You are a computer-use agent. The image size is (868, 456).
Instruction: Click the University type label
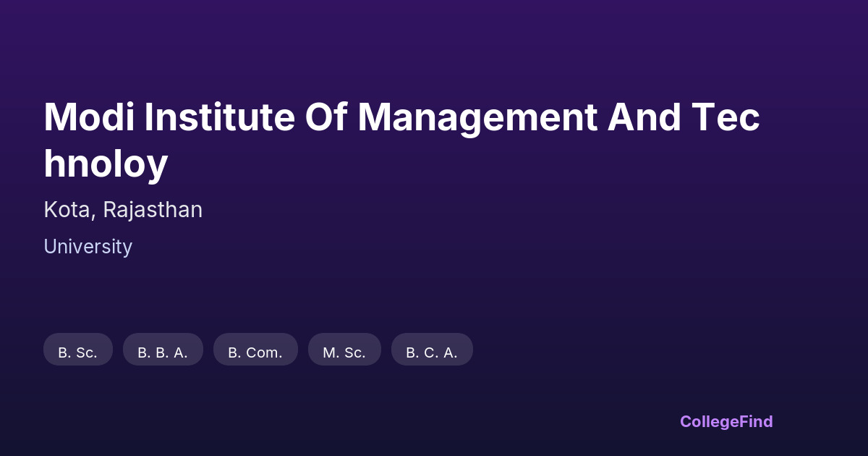click(88, 247)
